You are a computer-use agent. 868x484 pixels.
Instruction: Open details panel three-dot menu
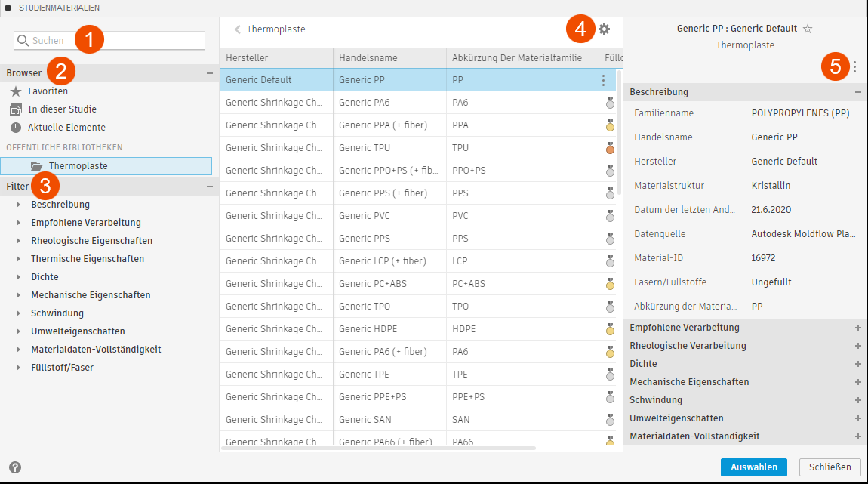[854, 67]
